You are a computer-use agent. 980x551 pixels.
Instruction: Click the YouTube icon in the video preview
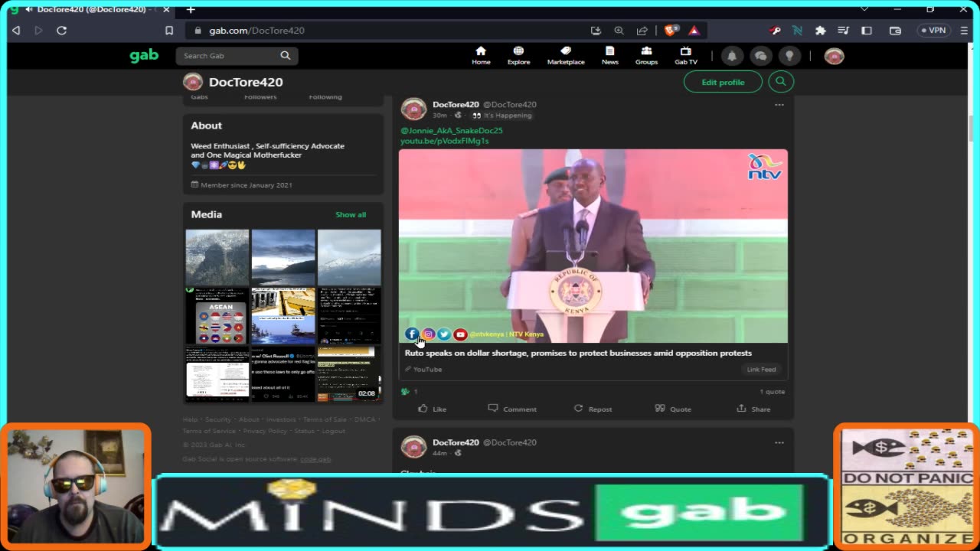click(x=460, y=334)
